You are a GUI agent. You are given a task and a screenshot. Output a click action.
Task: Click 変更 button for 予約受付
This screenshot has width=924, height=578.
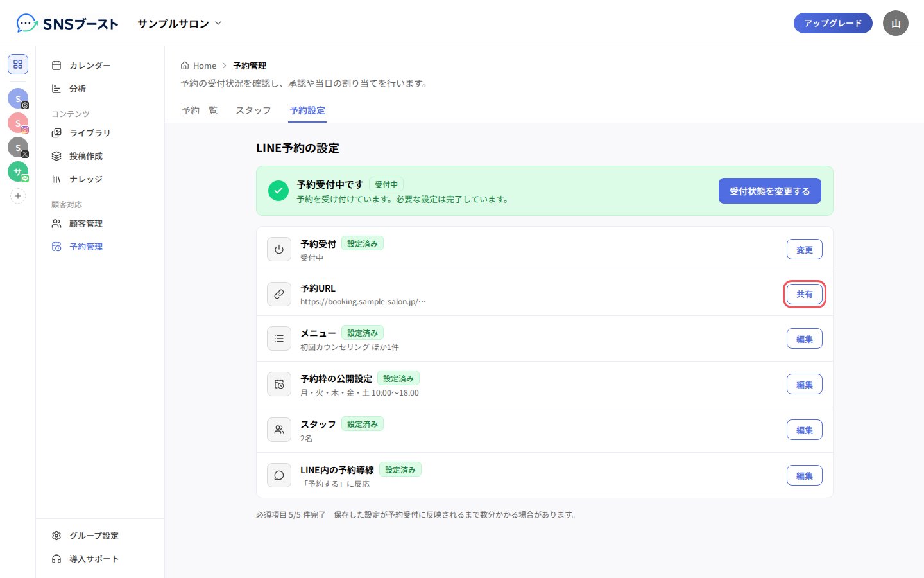coord(805,250)
